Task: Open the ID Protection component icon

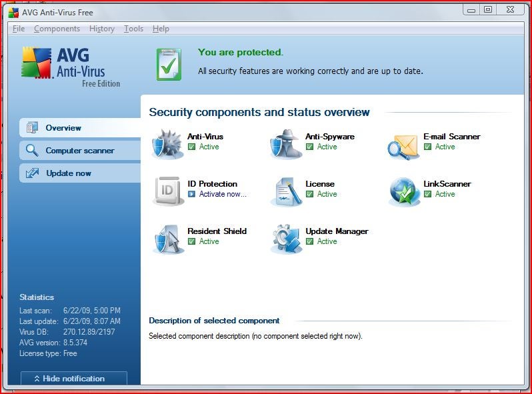Action: [168, 191]
